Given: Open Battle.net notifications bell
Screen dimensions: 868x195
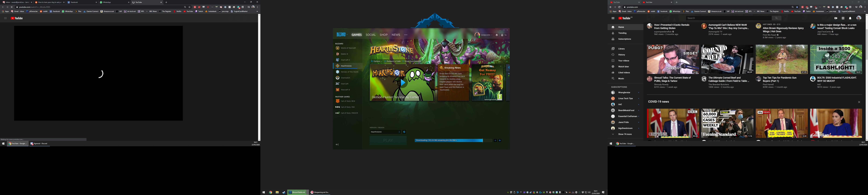Looking at the screenshot, I should [x=497, y=35].
